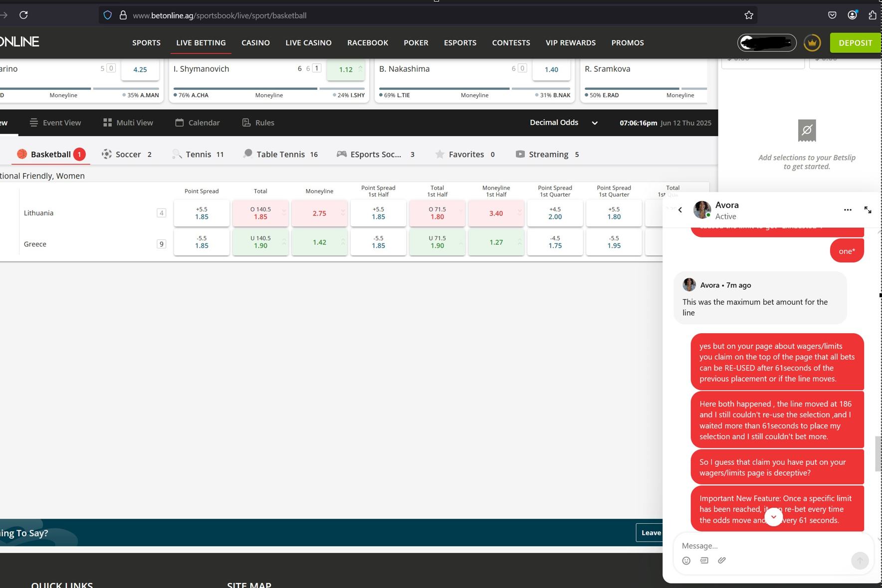
Task: Click the green DEPOSIT button
Action: [856, 43]
